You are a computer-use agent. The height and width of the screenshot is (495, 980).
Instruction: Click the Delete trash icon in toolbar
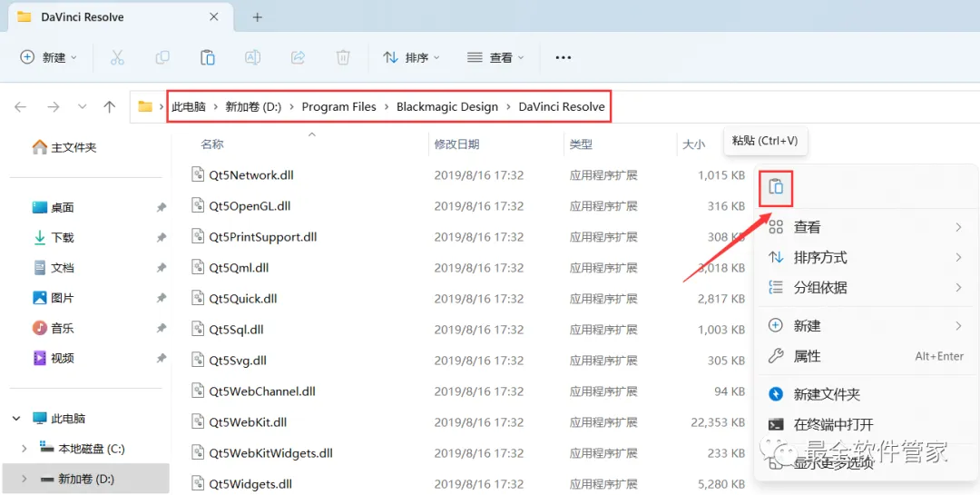[343, 57]
